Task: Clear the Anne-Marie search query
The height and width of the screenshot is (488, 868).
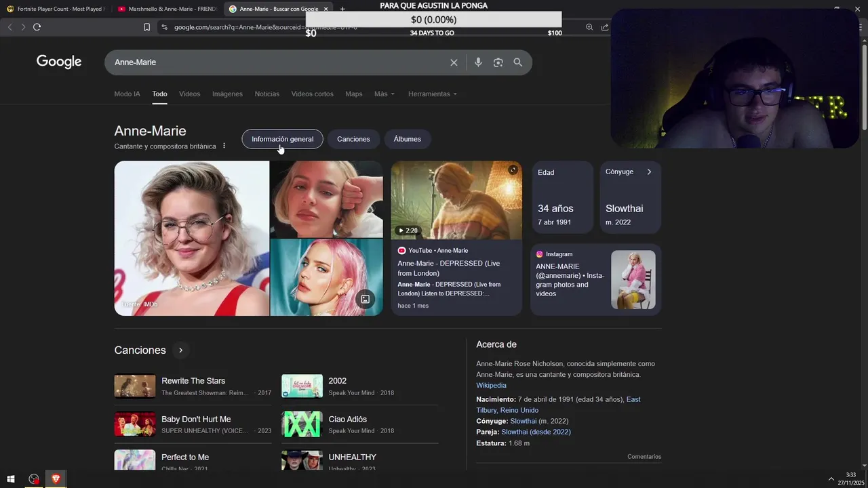Action: tap(454, 62)
